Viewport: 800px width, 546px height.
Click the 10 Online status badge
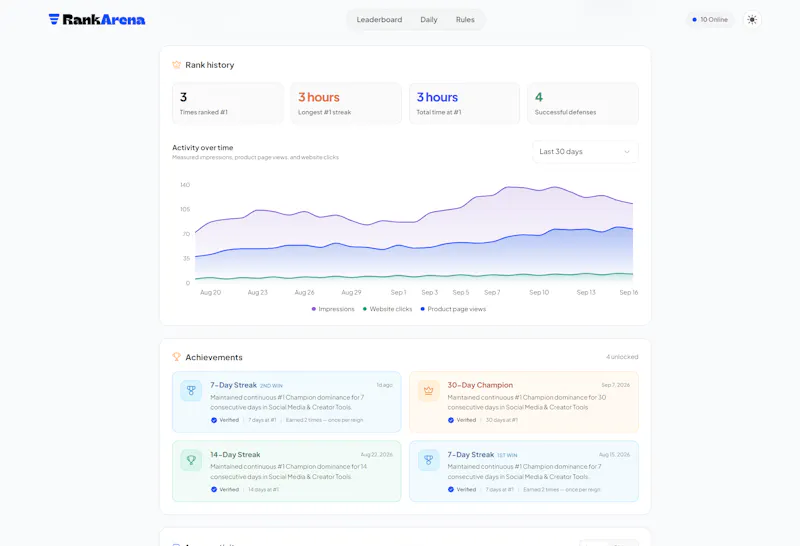pos(710,19)
